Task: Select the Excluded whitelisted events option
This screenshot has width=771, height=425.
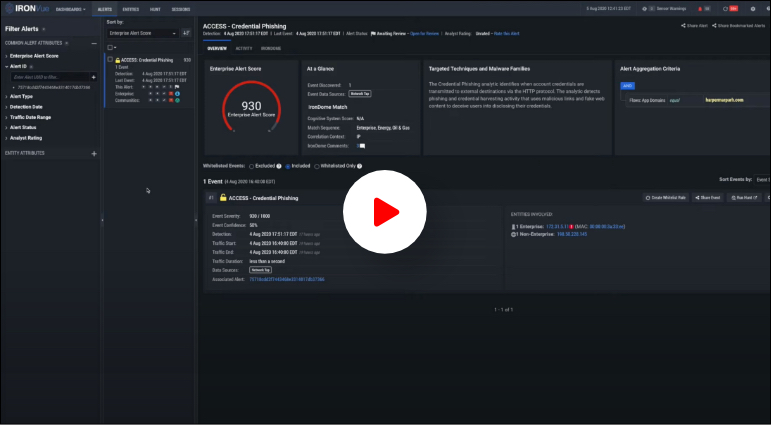Action: pos(251,165)
